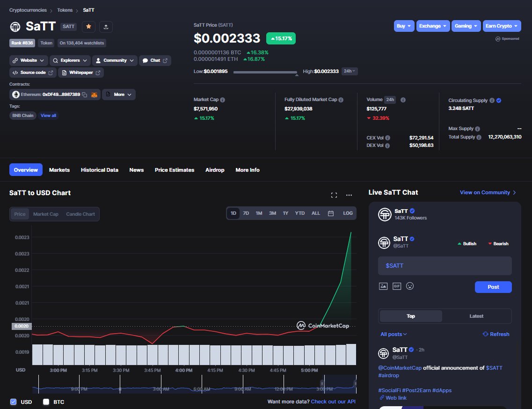
Task: Attach an image to chat post
Action: point(383,286)
